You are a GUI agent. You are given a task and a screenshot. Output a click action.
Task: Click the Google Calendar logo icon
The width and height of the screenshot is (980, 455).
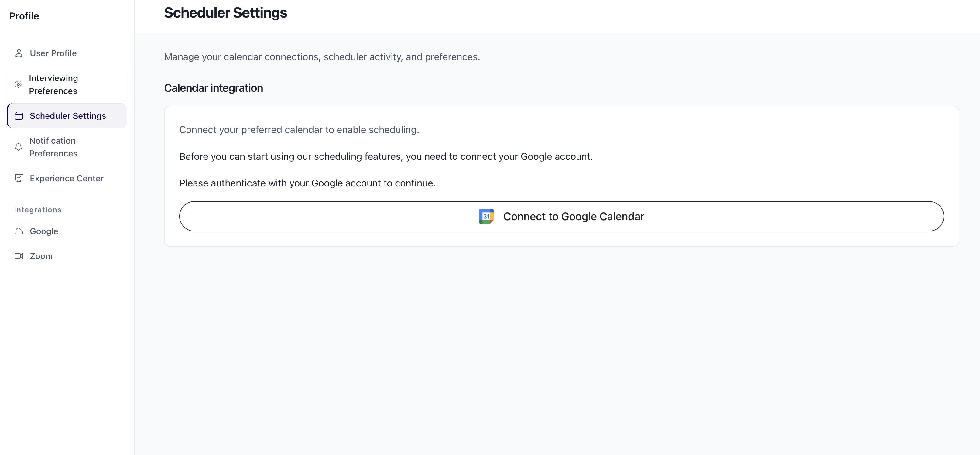coord(486,216)
